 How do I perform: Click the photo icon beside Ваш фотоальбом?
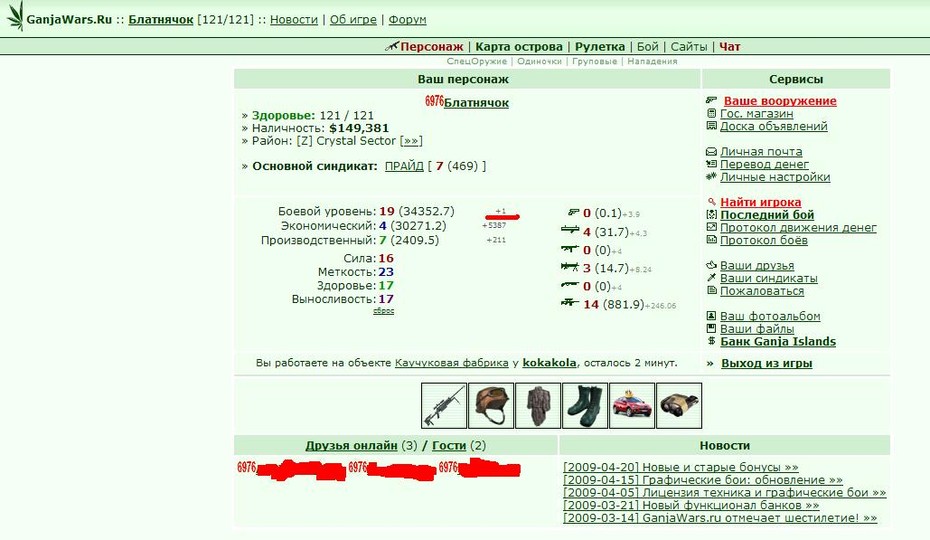click(712, 316)
